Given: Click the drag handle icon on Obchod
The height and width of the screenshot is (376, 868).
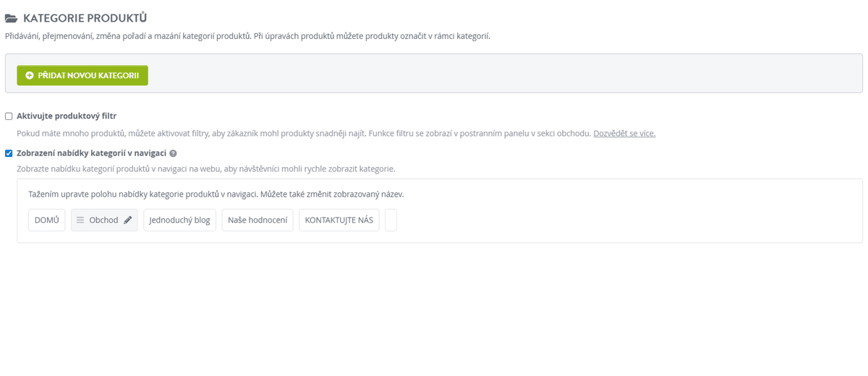Looking at the screenshot, I should pyautogui.click(x=80, y=220).
